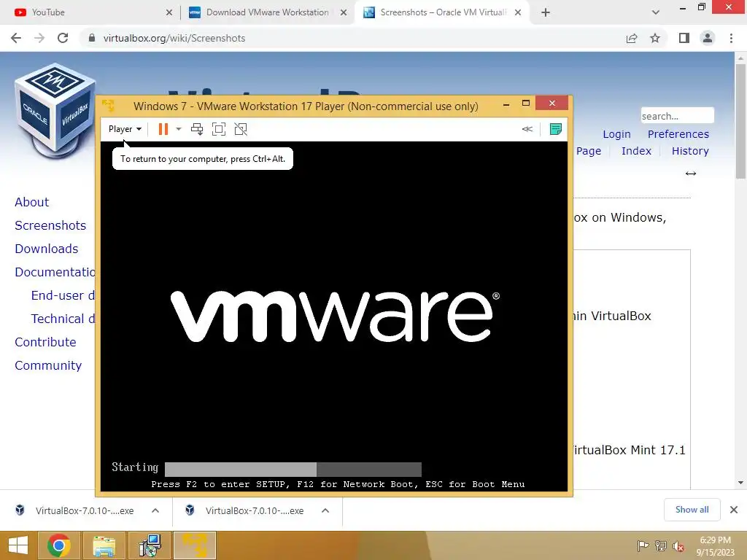Open the History link
Image resolution: width=747 pixels, height=560 pixels.
click(690, 151)
